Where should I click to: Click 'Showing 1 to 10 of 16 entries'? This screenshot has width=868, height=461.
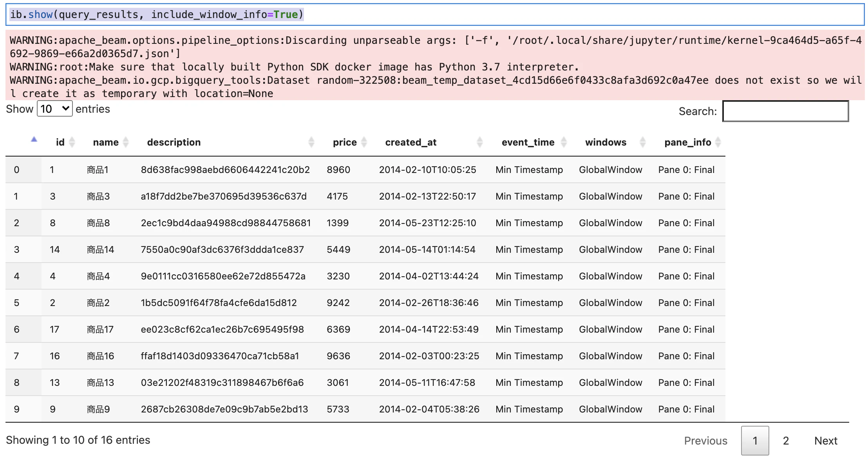(x=78, y=440)
